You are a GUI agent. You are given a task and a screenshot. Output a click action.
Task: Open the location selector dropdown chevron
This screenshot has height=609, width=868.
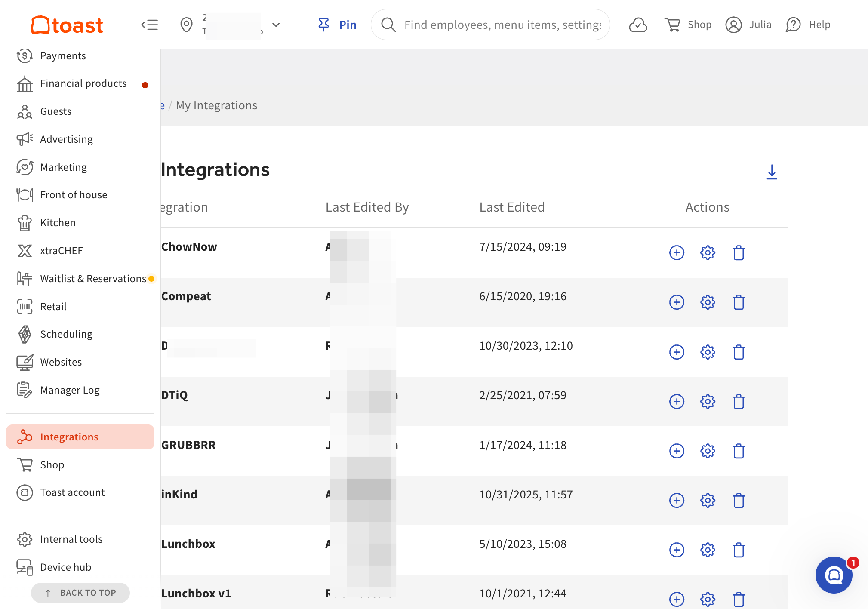(276, 25)
